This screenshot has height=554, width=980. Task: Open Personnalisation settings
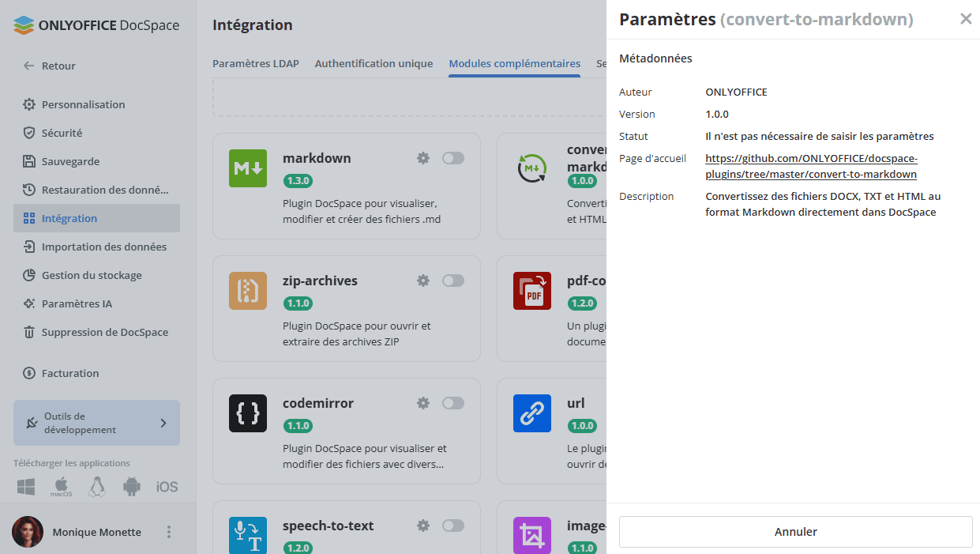[96, 104]
